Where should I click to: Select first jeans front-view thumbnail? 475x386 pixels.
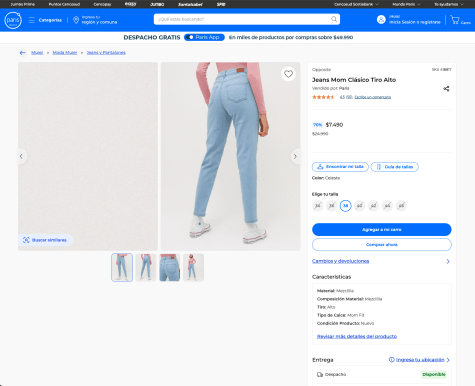click(x=122, y=267)
